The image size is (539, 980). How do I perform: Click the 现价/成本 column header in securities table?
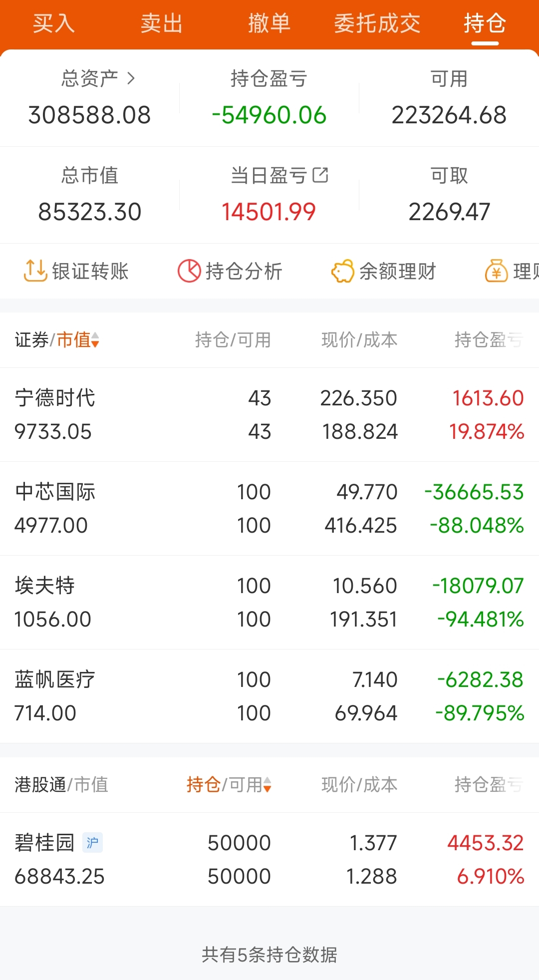(x=359, y=340)
